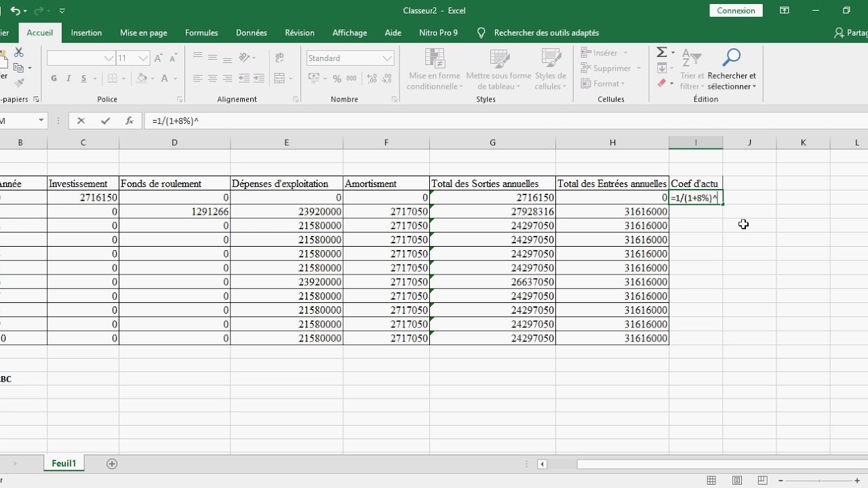Select the Feuil1 sheet tab

(64, 464)
